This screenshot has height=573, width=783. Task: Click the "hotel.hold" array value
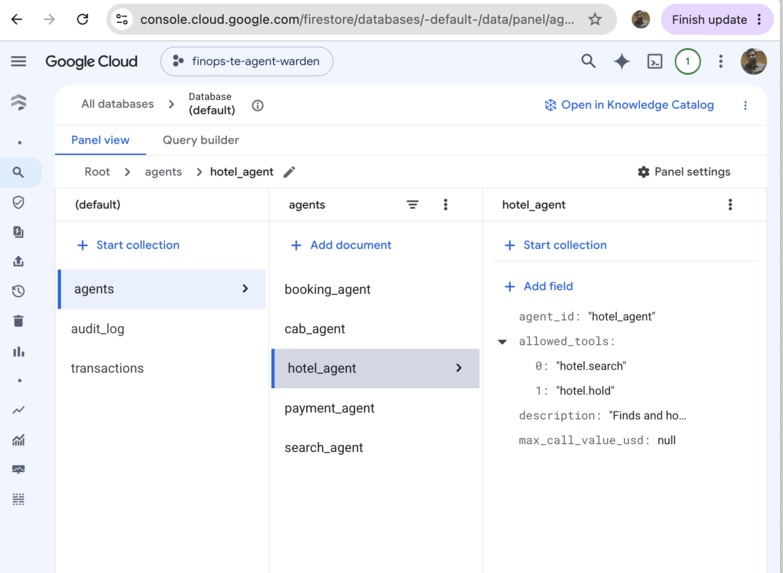coord(585,391)
